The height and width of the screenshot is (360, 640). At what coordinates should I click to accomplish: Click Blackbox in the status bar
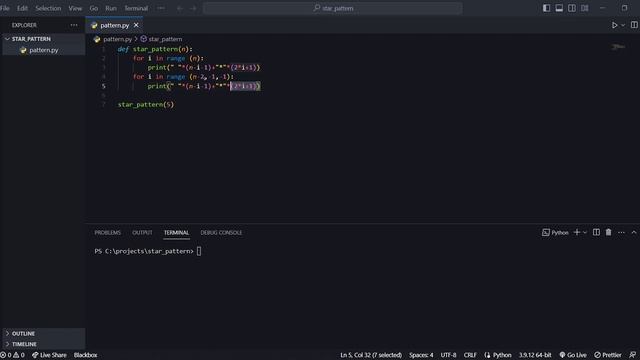click(x=85, y=355)
